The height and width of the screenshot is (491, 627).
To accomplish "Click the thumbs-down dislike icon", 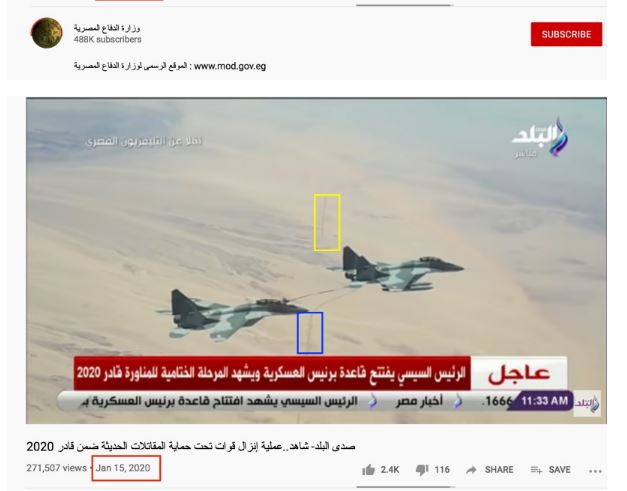I will (422, 470).
